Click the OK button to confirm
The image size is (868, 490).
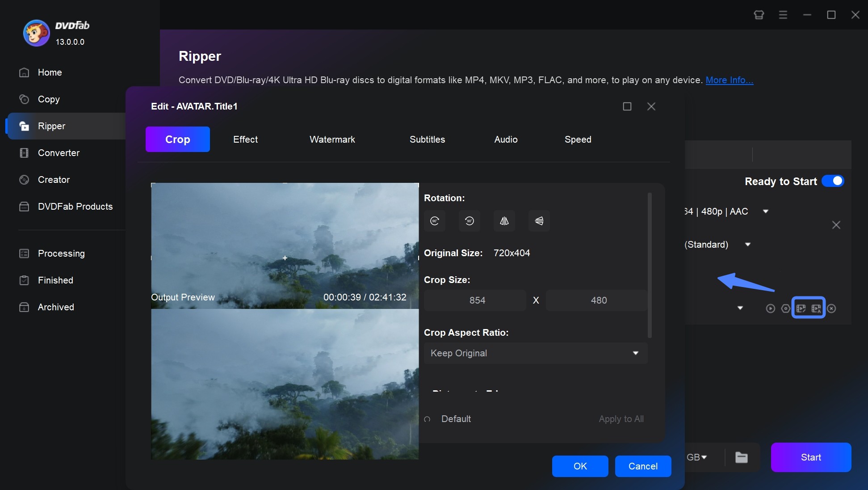coord(579,466)
